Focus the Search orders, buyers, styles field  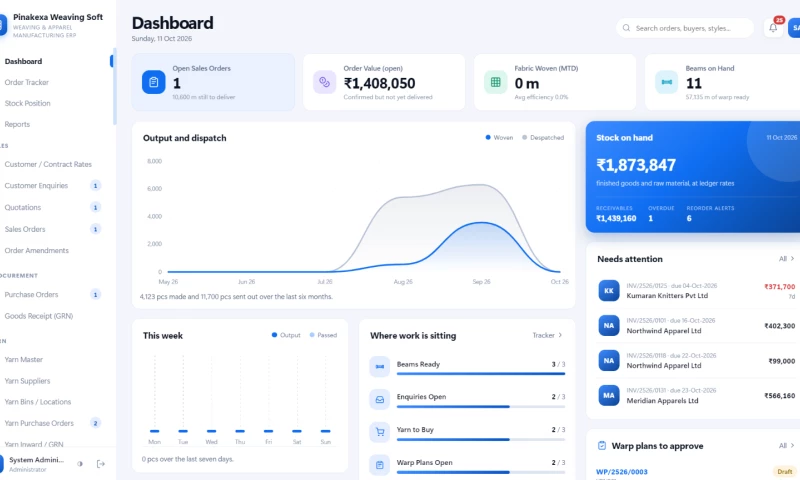point(685,28)
